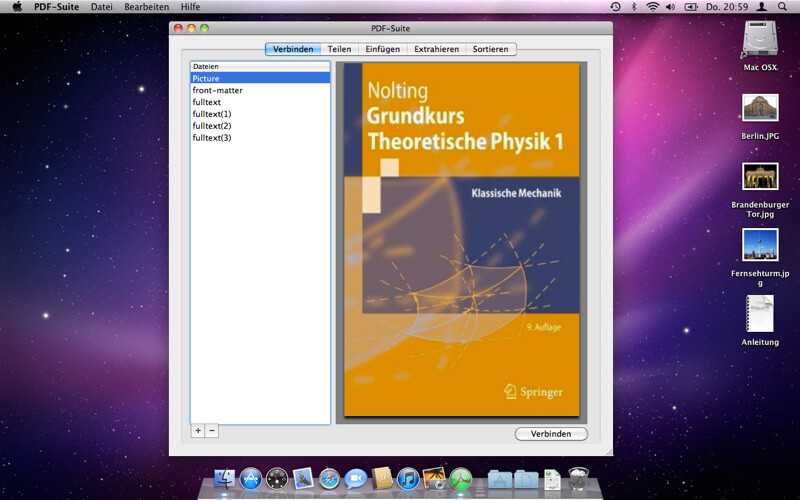Switch to the Teilen tab
The width and height of the screenshot is (800, 500).
click(339, 49)
